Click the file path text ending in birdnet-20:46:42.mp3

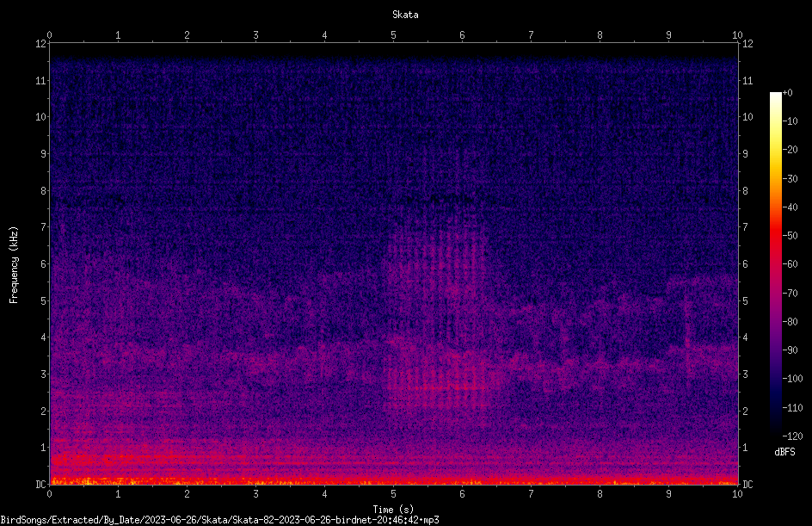click(219, 520)
